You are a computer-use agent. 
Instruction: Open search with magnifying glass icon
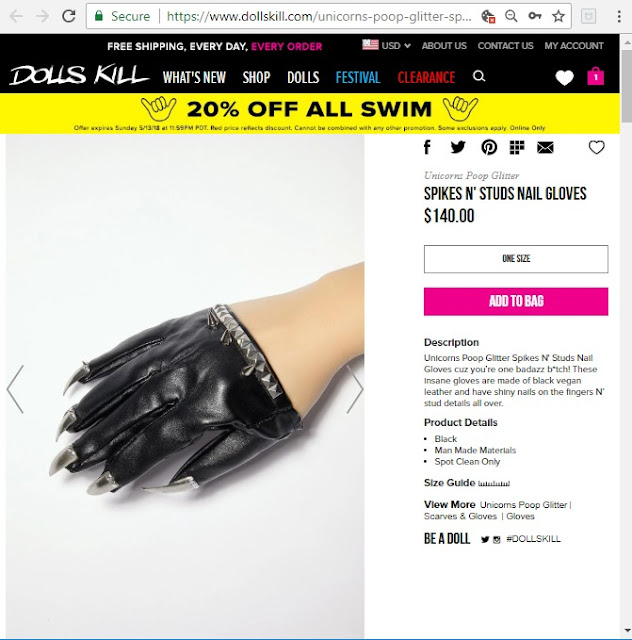(x=479, y=76)
